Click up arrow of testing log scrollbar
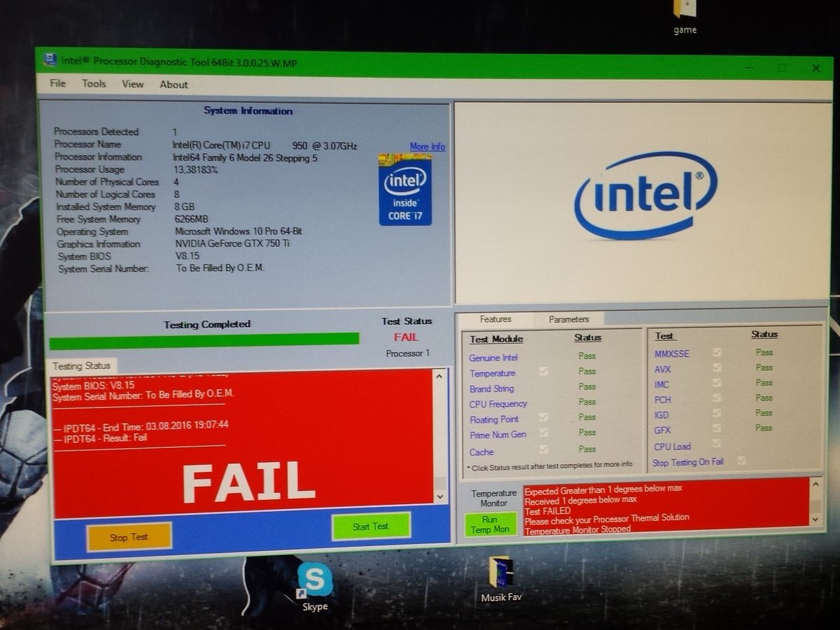Screen dimensions: 840x630 coord(440,377)
